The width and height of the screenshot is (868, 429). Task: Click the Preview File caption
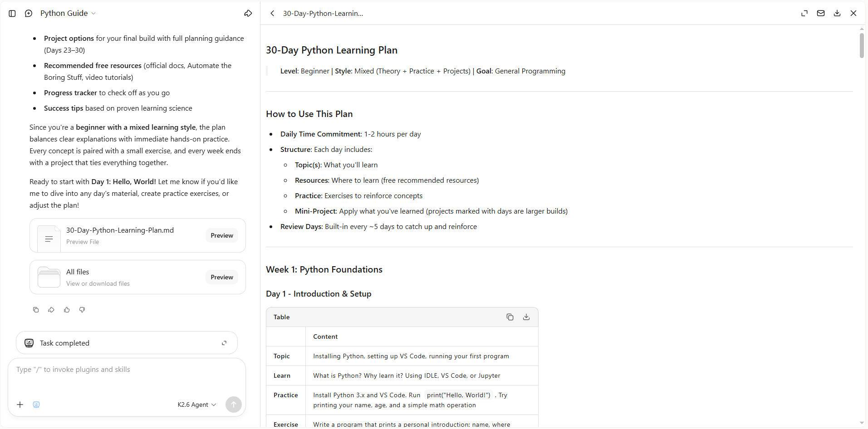tap(83, 242)
